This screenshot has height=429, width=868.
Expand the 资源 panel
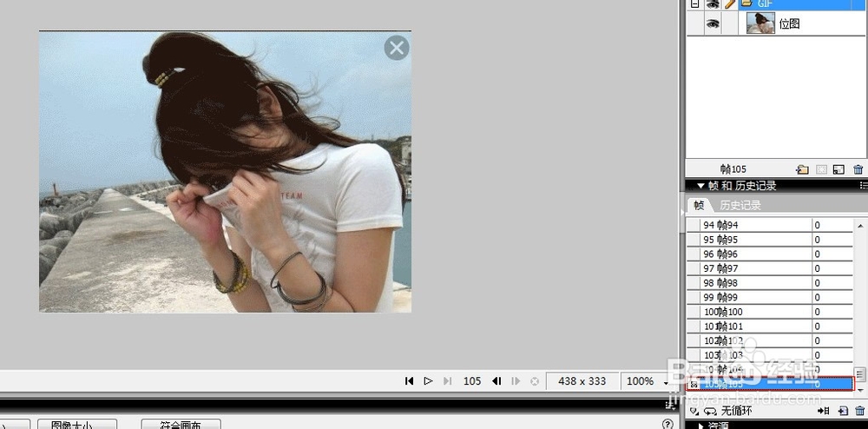[x=700, y=426]
